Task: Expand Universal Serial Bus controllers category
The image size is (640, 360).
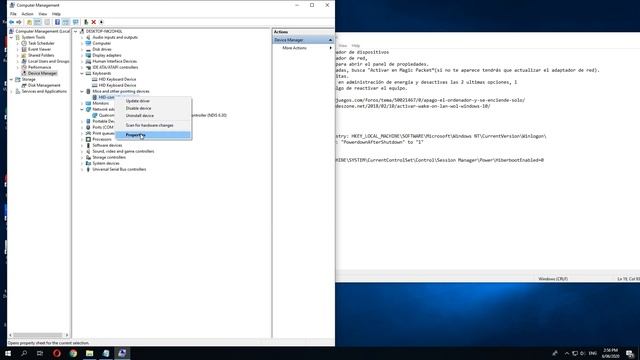Action: tap(82, 169)
